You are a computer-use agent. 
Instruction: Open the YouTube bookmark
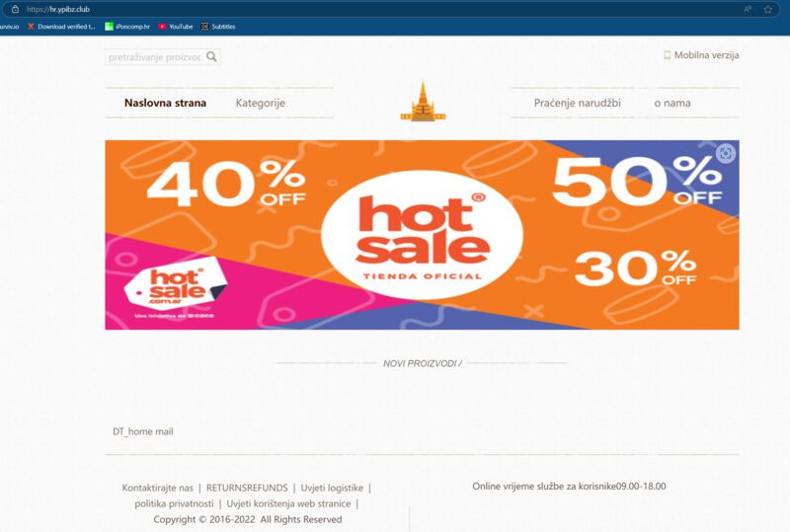click(176, 27)
